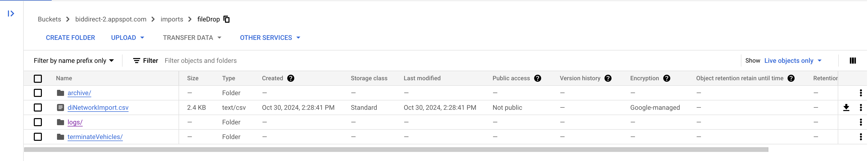868x161 pixels.
Task: Show help for Encryption column
Action: [x=667, y=78]
